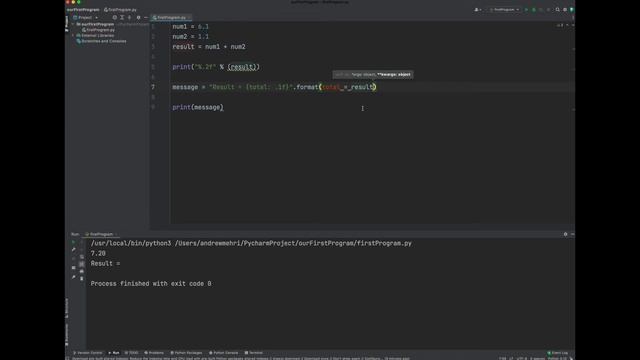Viewport: 640px width, 360px height.
Task: Click 'Result =' output in Run console
Action: pyautogui.click(x=105, y=264)
